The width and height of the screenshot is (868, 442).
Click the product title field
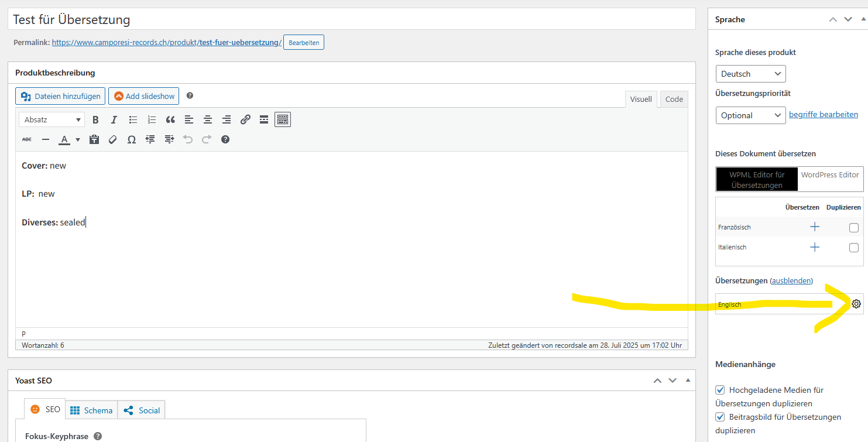[352, 19]
